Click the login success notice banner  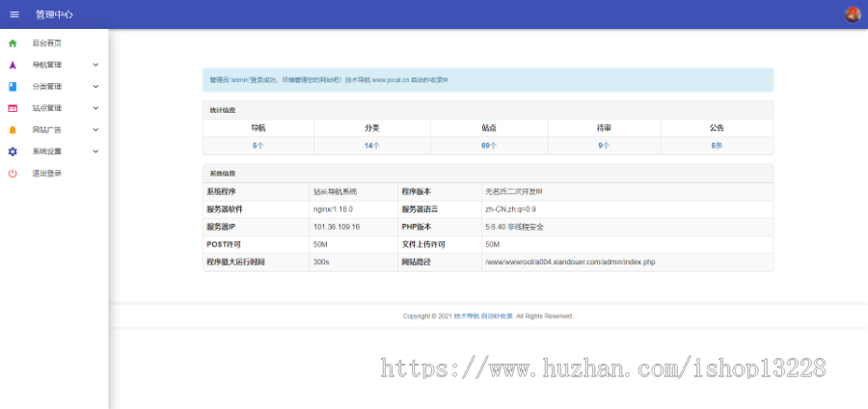pyautogui.click(x=488, y=80)
